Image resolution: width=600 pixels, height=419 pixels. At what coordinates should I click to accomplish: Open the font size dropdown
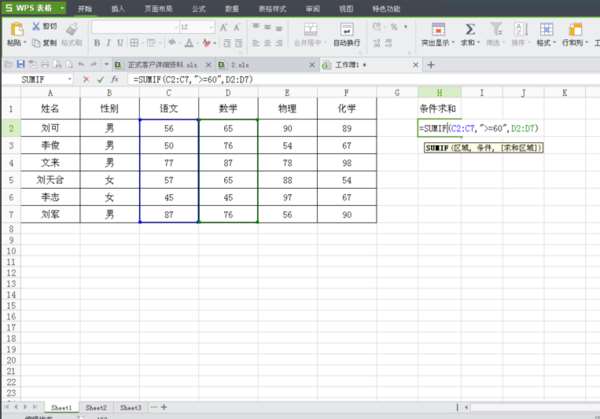coord(211,27)
